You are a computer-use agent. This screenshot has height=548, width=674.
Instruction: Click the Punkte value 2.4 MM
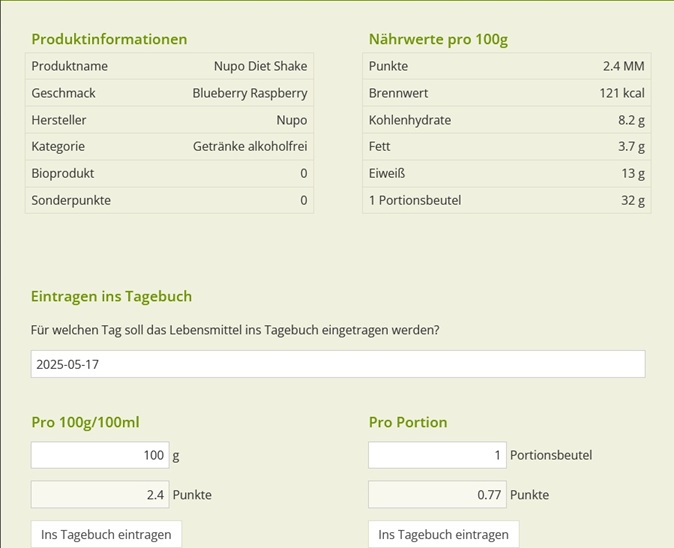click(623, 66)
